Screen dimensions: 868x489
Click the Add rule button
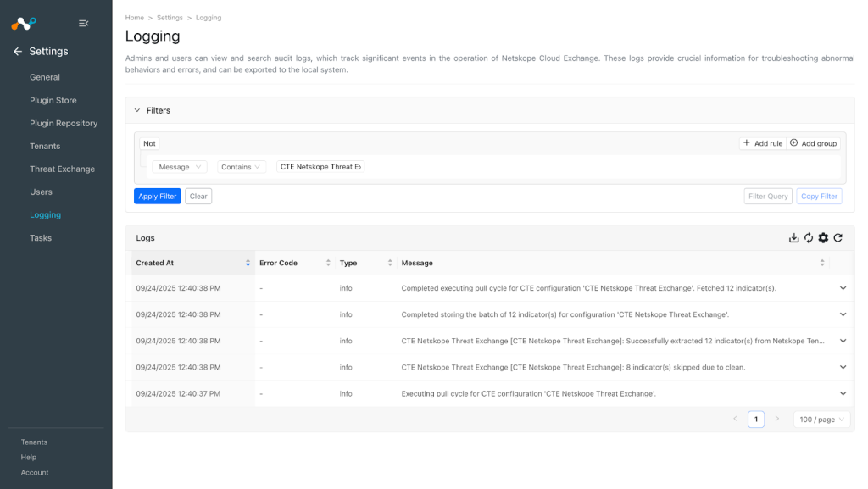point(763,143)
